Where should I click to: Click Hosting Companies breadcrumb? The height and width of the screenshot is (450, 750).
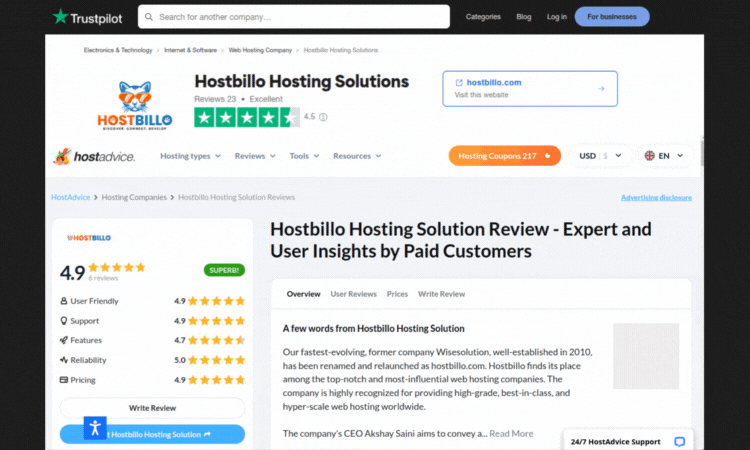pos(134,197)
